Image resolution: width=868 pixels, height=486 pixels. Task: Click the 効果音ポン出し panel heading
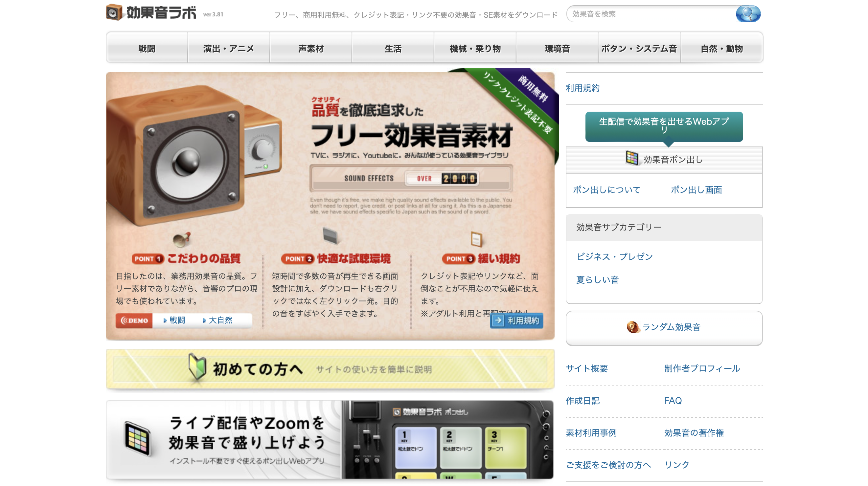(x=664, y=160)
